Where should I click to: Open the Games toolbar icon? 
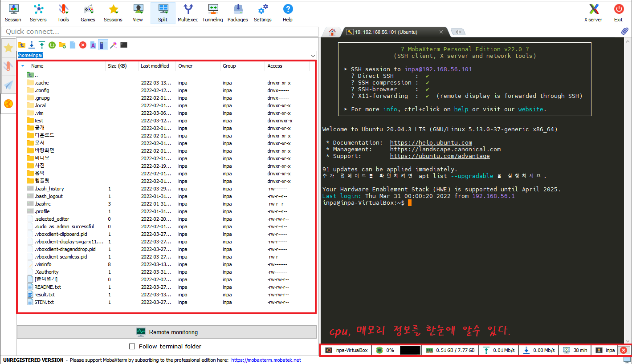88,12
